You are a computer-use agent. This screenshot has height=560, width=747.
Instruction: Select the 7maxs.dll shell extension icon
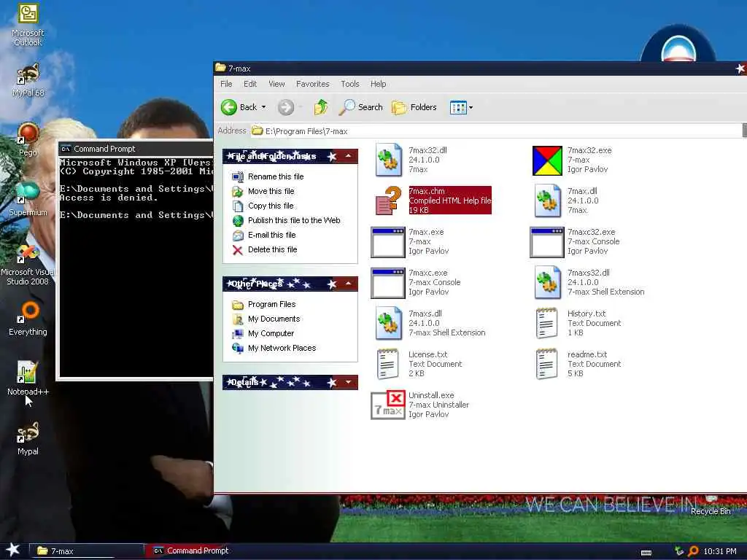pos(388,323)
